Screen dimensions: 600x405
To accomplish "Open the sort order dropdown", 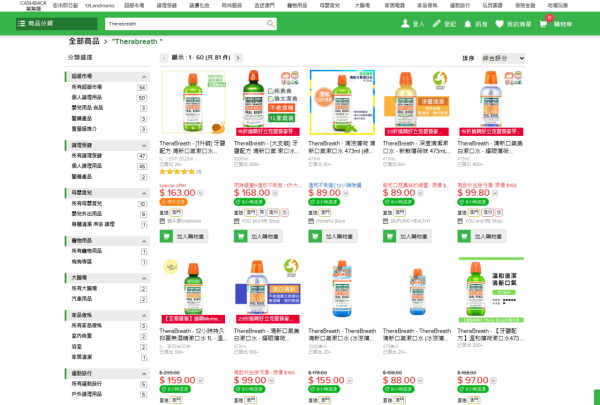I will click(503, 58).
